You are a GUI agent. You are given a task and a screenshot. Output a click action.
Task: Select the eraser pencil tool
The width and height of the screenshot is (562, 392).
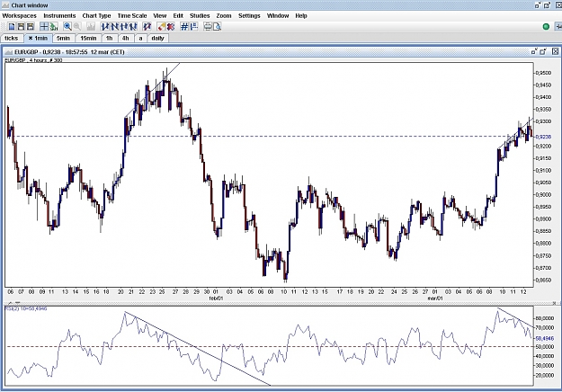pyautogui.click(x=161, y=26)
